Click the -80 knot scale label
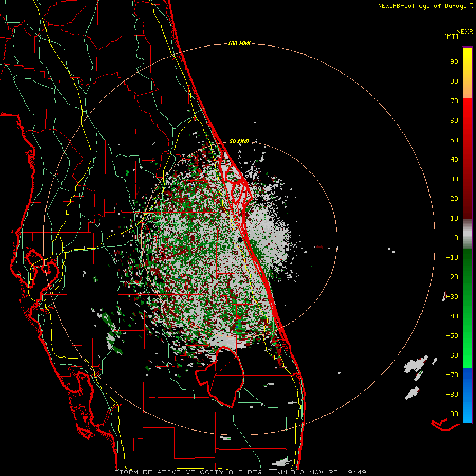476x476 pixels. (x=452, y=395)
